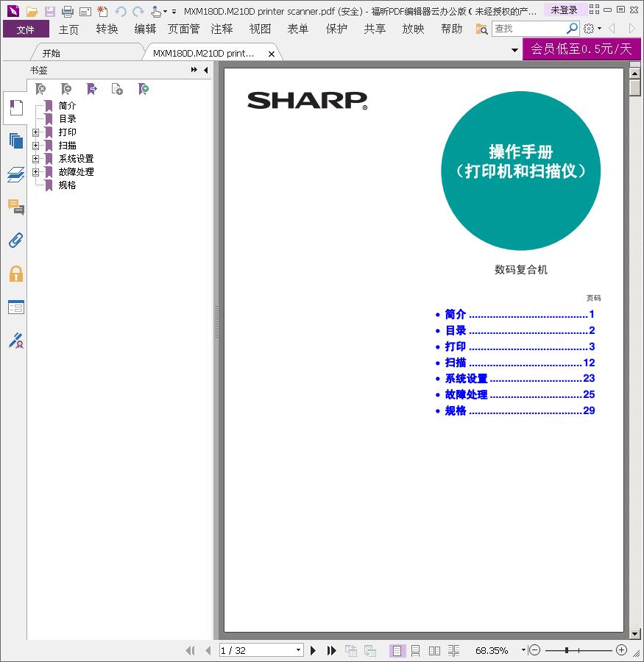Open the page number dropdown
The width and height of the screenshot is (644, 662).
(x=298, y=650)
